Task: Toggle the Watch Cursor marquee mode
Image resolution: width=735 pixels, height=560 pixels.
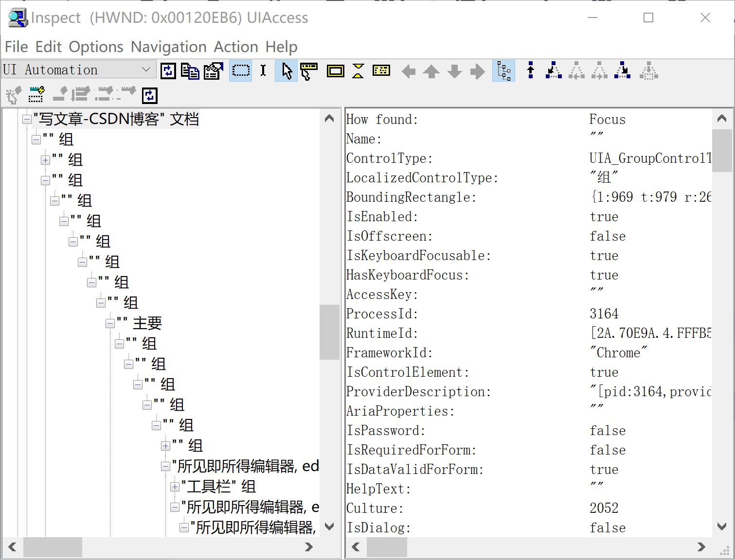Action: (x=241, y=70)
